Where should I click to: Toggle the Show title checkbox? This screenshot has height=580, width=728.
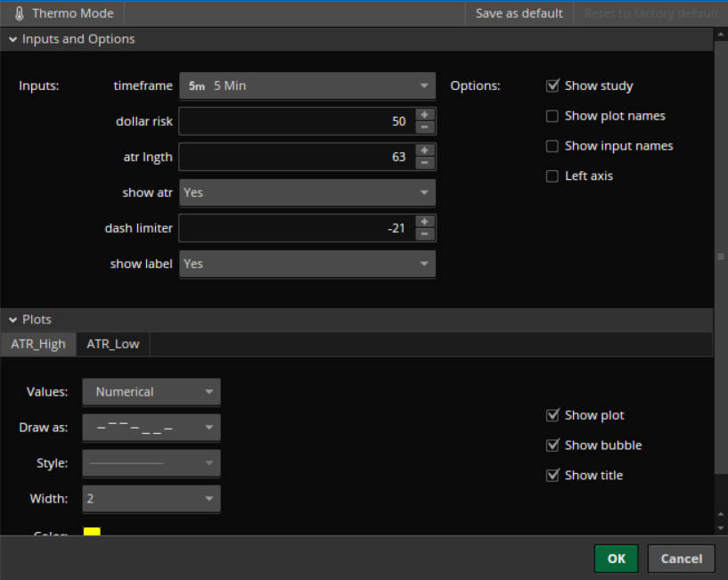(x=552, y=475)
